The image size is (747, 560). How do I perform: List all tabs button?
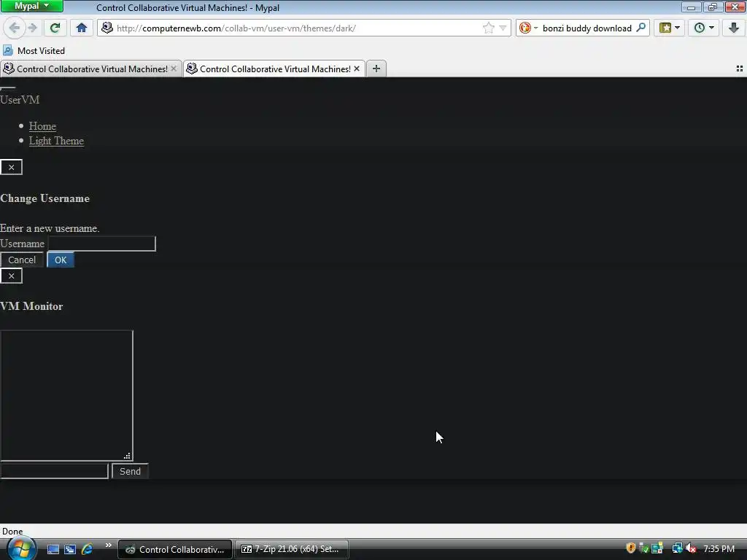740,69
